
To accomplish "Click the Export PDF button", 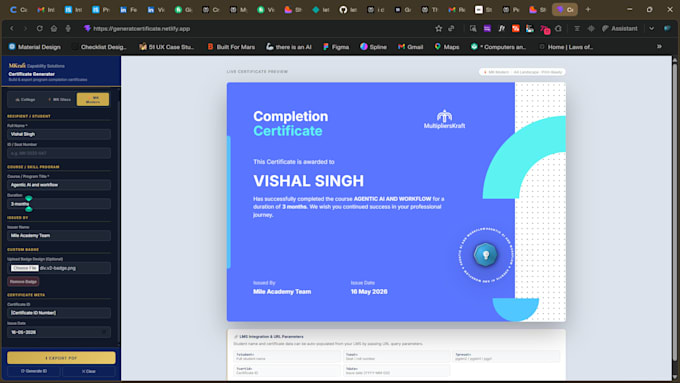I will tap(61, 358).
